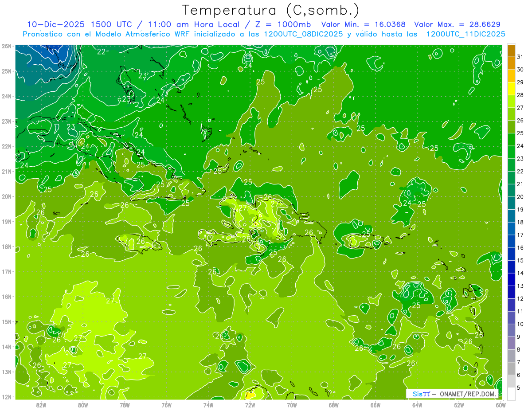
Task: Click the color legend value '31'
Action: [520, 57]
